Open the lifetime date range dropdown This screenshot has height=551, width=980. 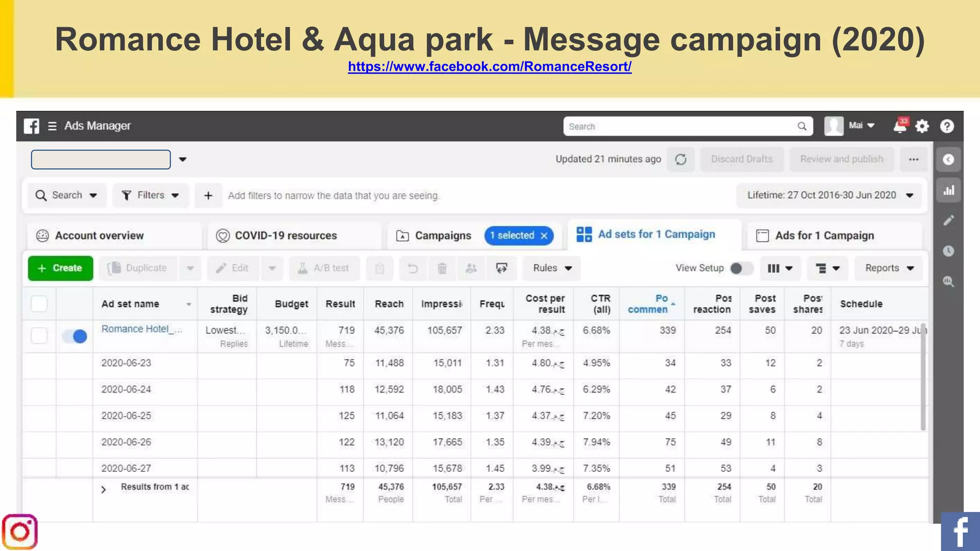click(829, 195)
